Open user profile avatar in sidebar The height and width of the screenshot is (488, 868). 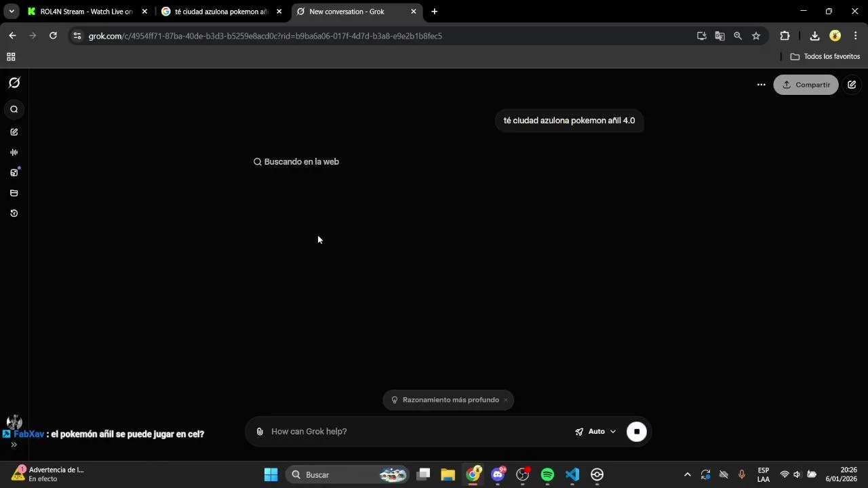(x=14, y=423)
